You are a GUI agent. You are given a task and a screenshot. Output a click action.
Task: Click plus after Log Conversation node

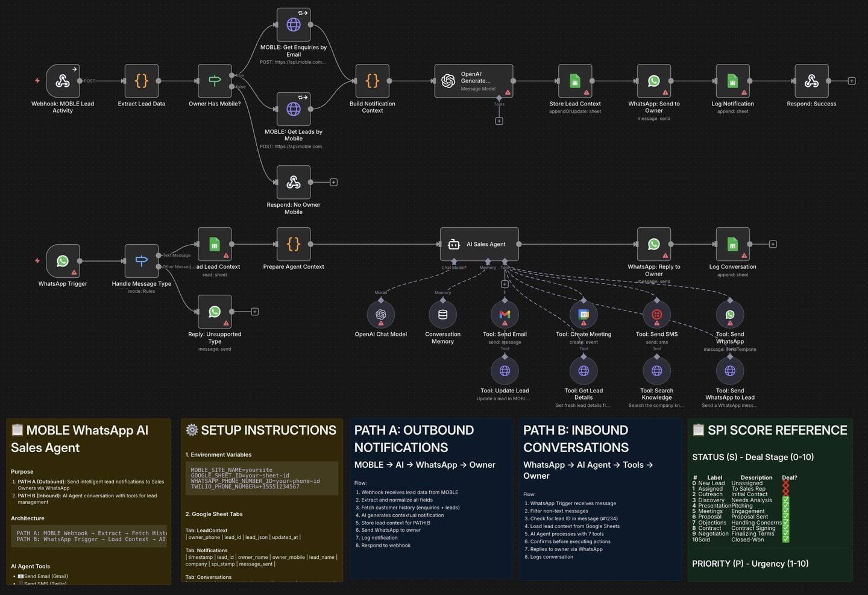click(773, 244)
